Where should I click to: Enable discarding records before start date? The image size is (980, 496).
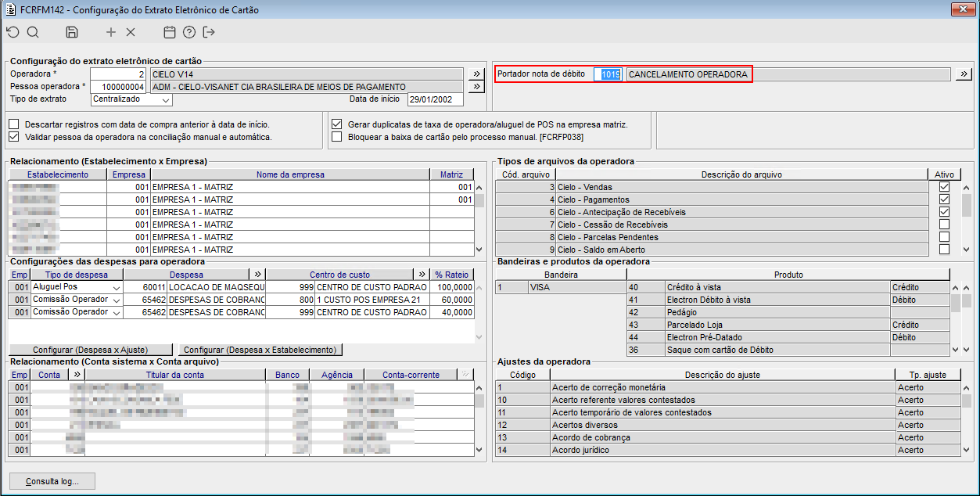[x=14, y=124]
